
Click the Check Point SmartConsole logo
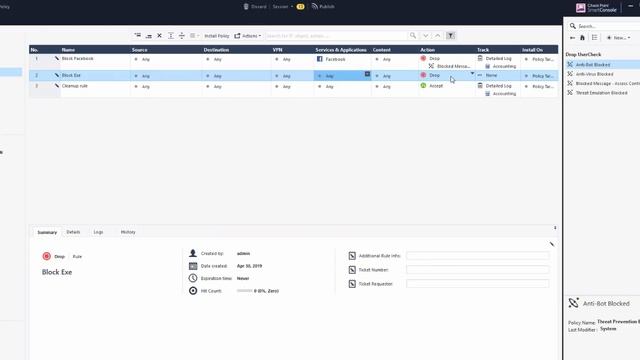pos(596,7)
